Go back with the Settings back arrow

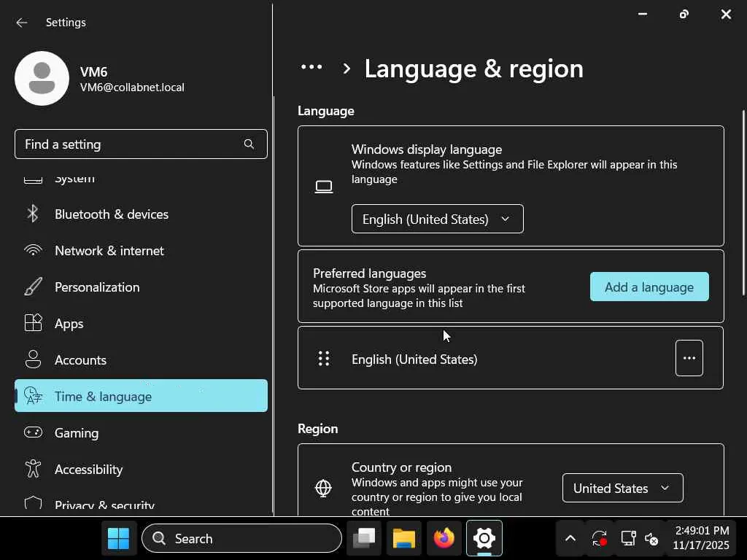pos(21,23)
